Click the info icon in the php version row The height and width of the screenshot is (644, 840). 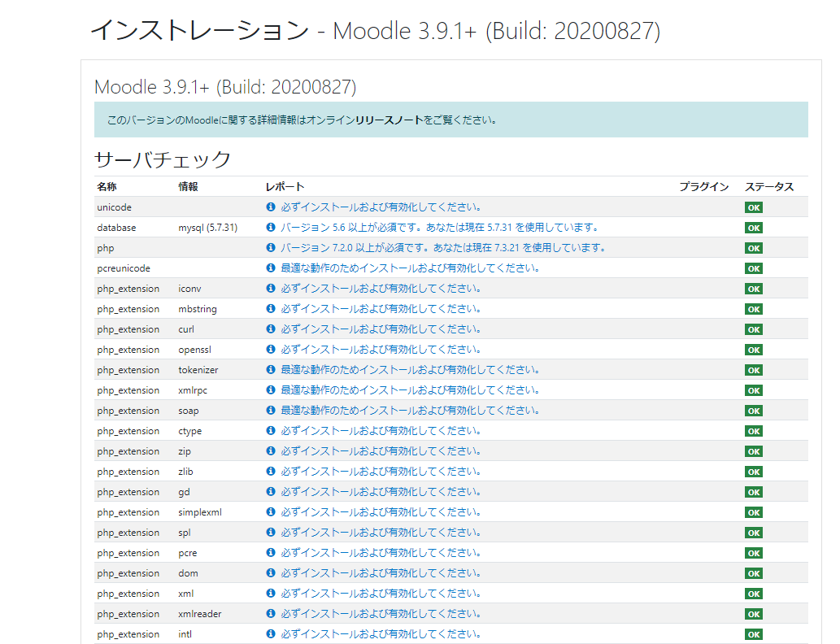click(x=271, y=247)
